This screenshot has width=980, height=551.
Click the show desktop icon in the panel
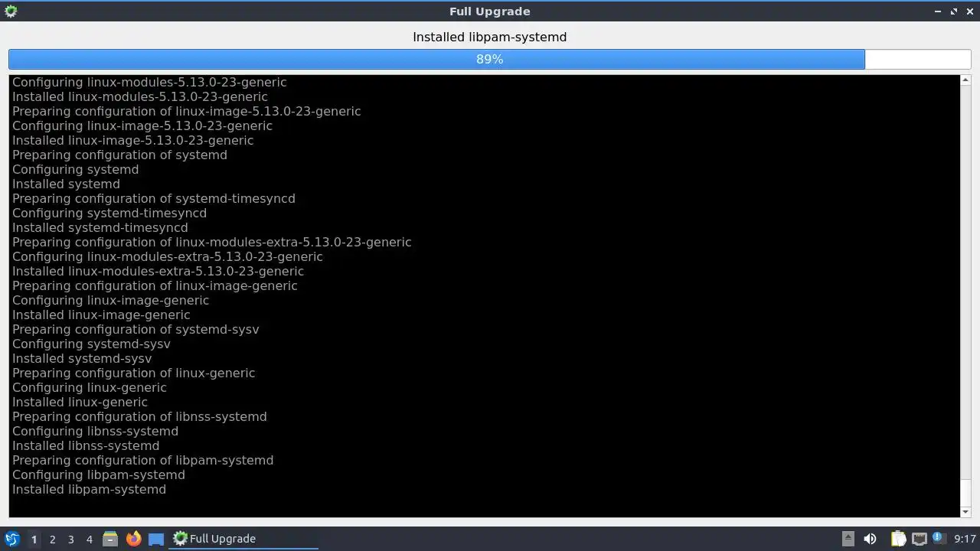coord(156,539)
